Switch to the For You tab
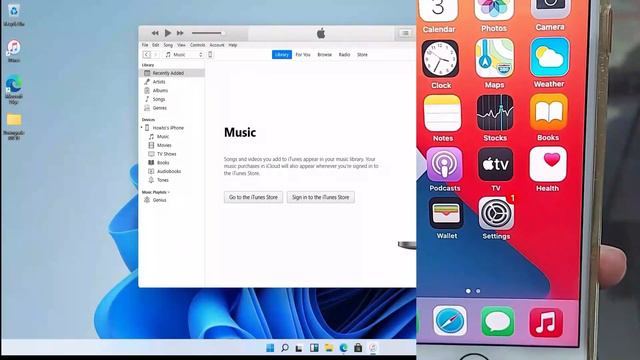 click(303, 55)
